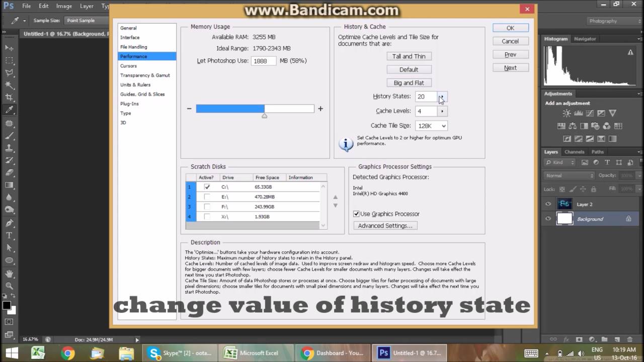
Task: Select the Pen tool
Action: click(9, 223)
